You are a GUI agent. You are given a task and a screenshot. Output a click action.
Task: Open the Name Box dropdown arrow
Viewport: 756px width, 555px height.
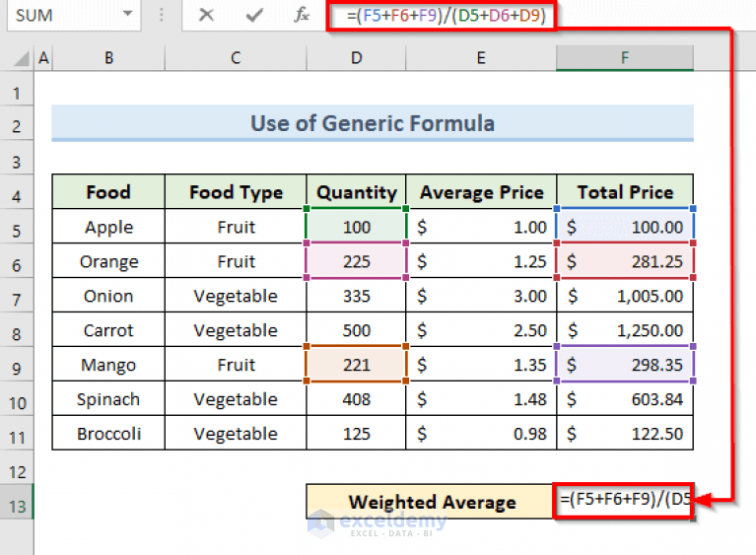[x=128, y=14]
